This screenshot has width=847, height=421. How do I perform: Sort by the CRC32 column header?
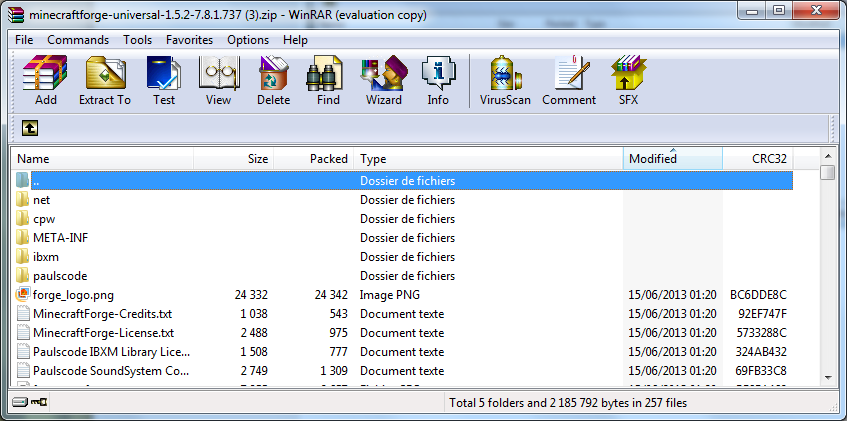click(x=758, y=159)
